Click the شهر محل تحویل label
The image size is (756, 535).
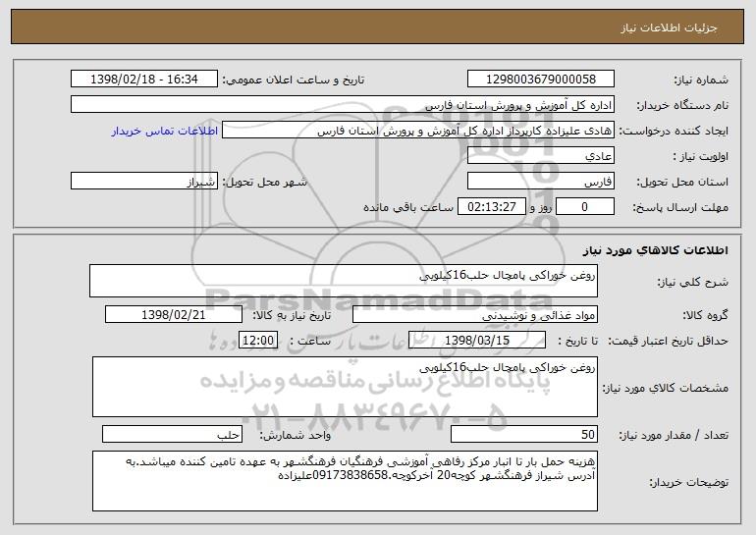[x=264, y=183]
